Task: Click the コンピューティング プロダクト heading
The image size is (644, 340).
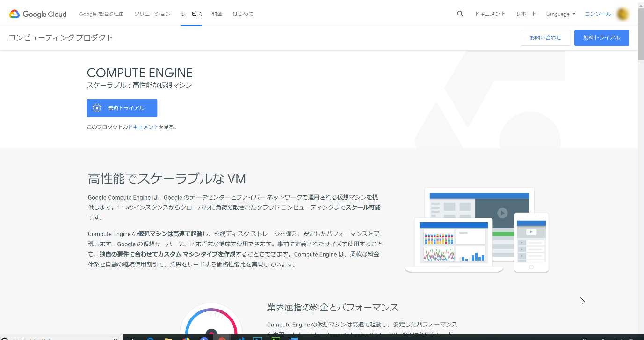Action: point(61,38)
